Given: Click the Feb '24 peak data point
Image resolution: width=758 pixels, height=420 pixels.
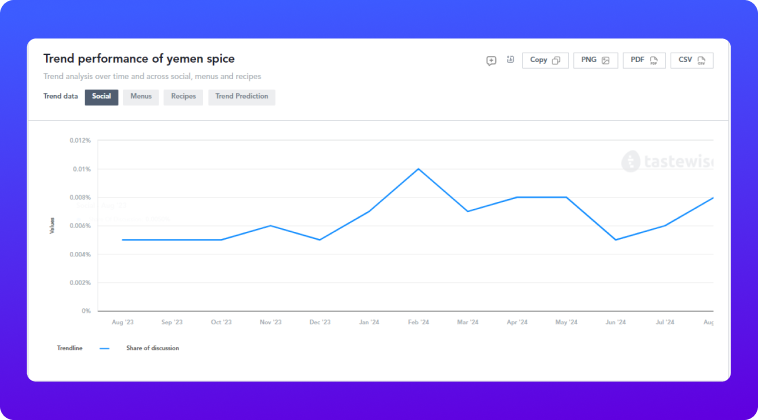Looking at the screenshot, I should coord(418,169).
